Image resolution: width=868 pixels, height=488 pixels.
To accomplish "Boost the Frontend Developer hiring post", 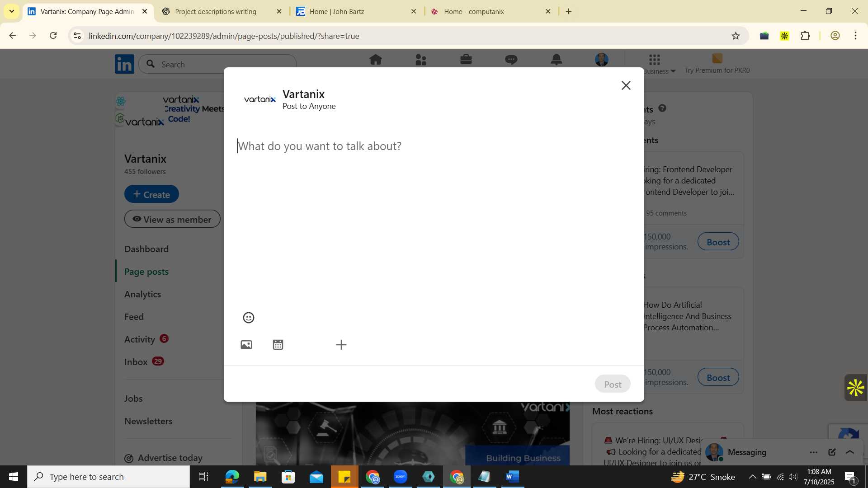I will pyautogui.click(x=718, y=242).
